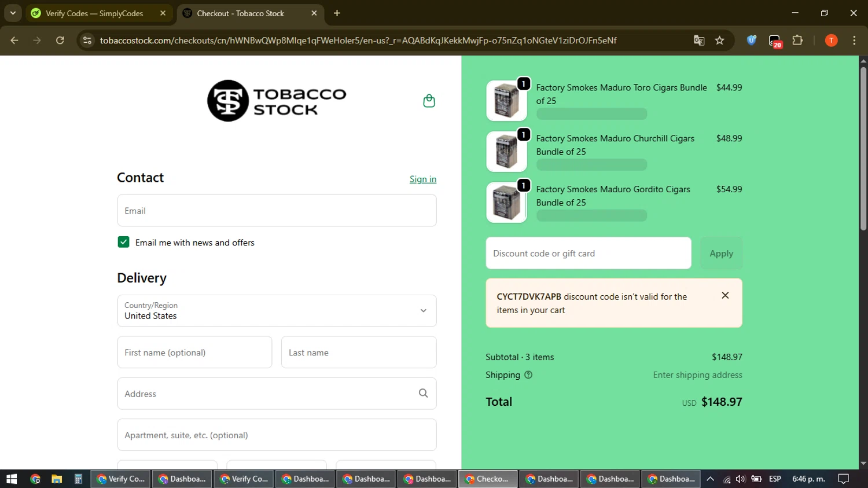The width and height of the screenshot is (868, 488).
Task: Click the browser address bar URL
Action: [x=358, y=41]
